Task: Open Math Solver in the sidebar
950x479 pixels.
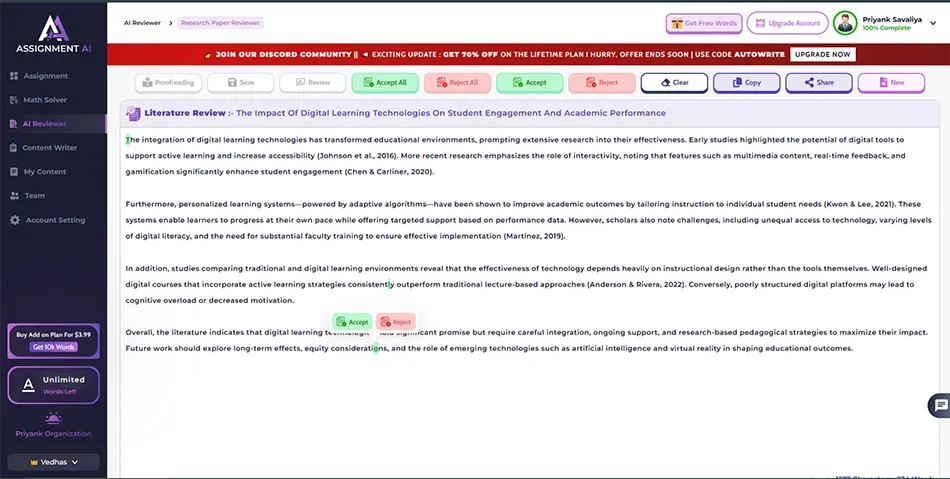Action: [45, 100]
